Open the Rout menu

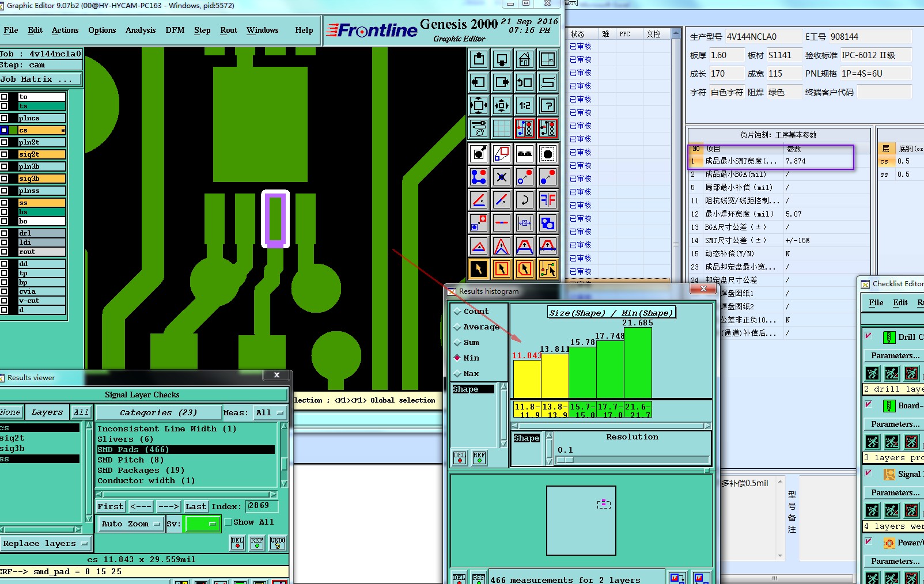tap(229, 31)
